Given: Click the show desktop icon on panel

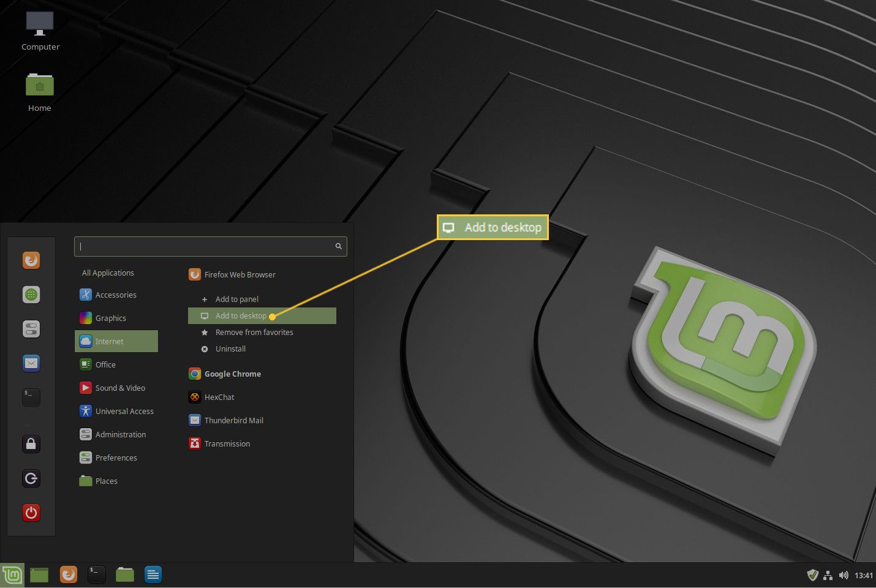Looking at the screenshot, I should tap(39, 575).
